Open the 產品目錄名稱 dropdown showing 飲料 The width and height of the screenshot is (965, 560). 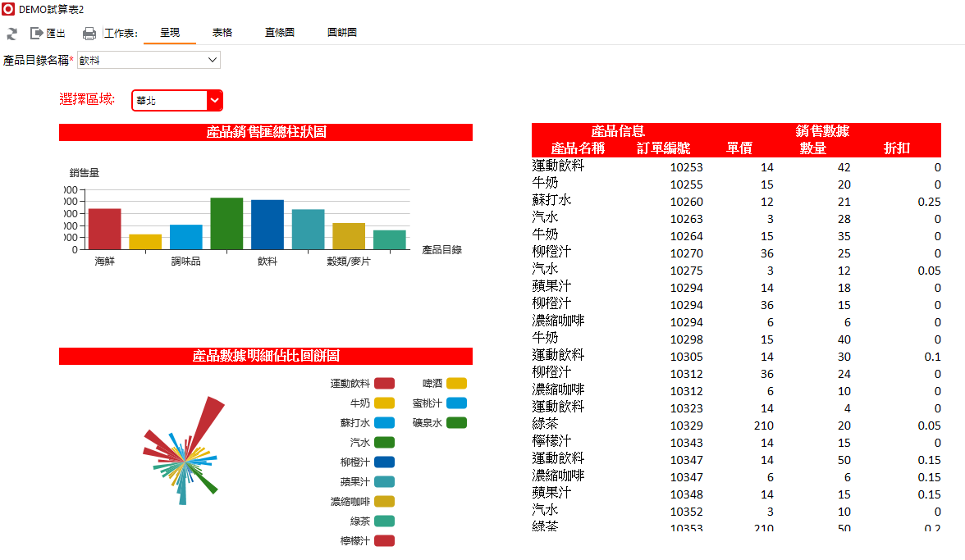149,60
